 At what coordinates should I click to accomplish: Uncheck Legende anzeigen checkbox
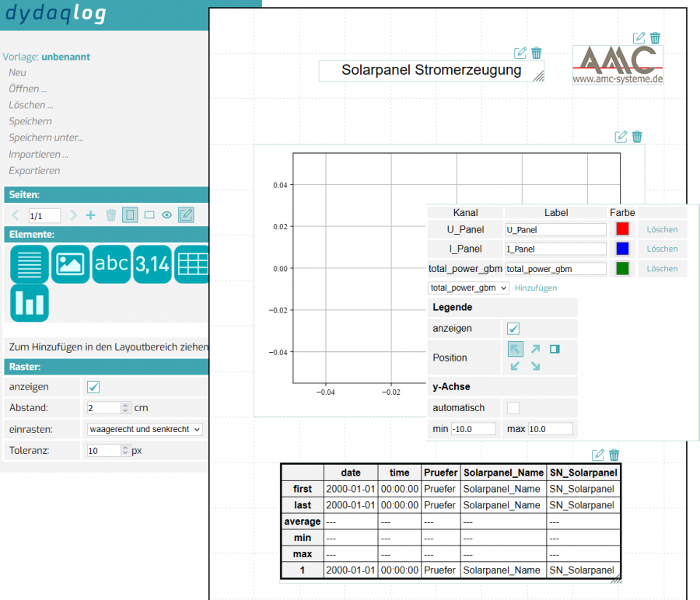coord(513,329)
